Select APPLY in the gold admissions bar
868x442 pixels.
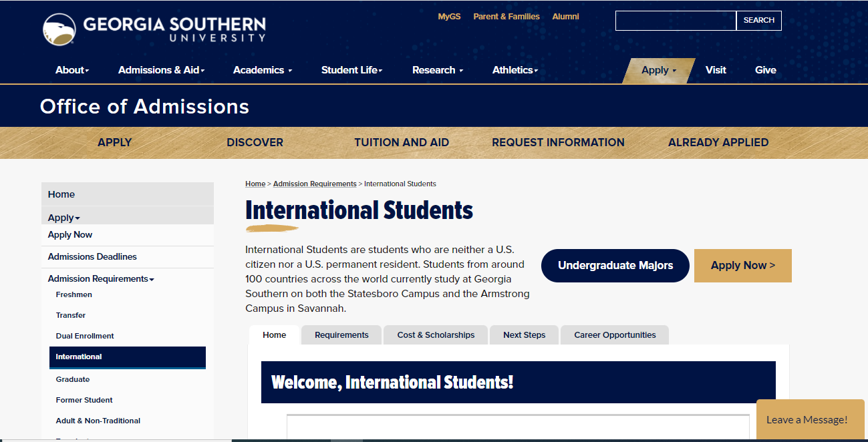click(x=115, y=142)
